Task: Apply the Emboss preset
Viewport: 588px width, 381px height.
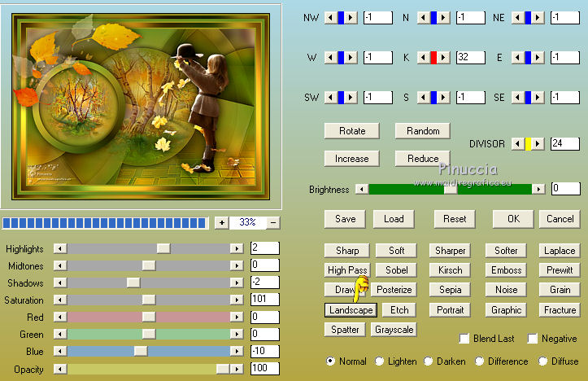Action: click(x=506, y=270)
